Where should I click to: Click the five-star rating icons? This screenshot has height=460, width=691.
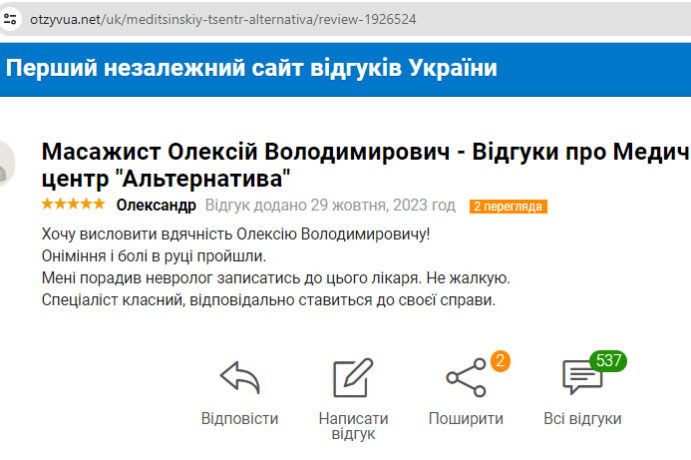(73, 205)
